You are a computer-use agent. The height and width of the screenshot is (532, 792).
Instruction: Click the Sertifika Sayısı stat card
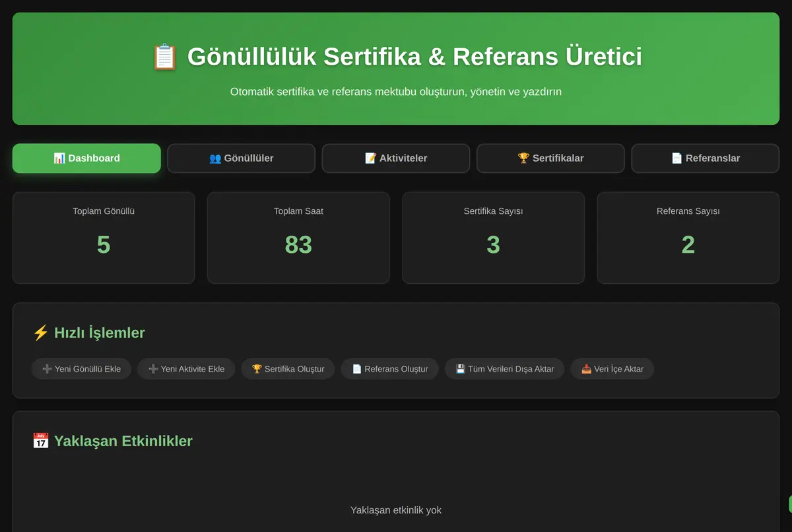[493, 238]
